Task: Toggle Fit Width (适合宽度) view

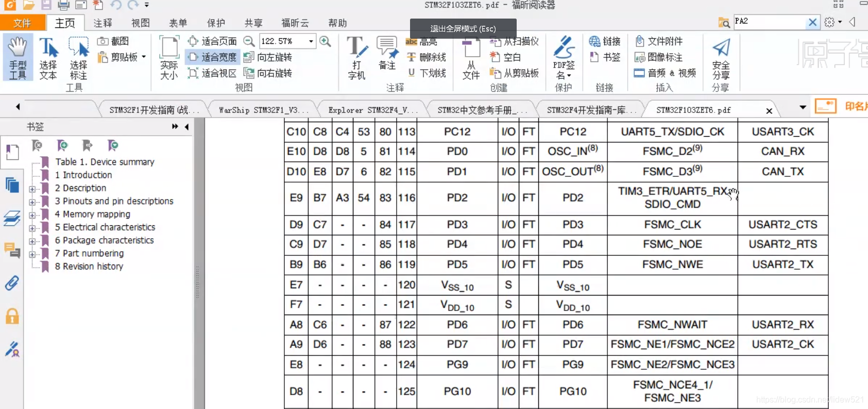Action: point(212,57)
